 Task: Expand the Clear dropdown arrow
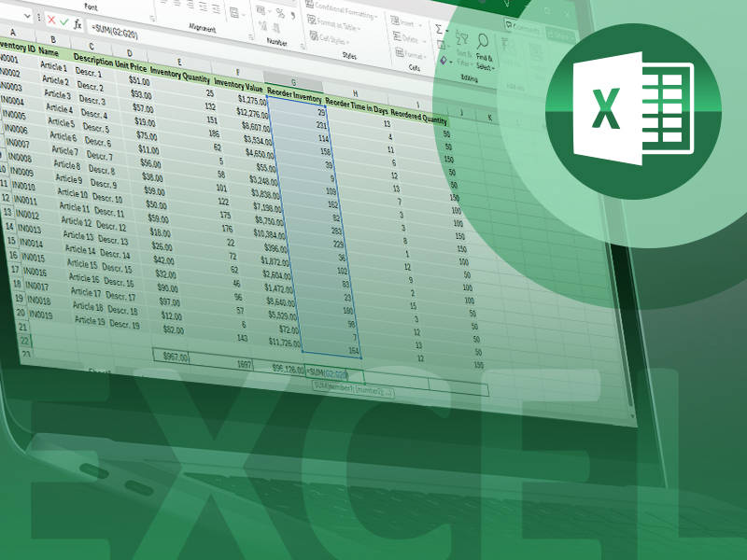pos(451,63)
